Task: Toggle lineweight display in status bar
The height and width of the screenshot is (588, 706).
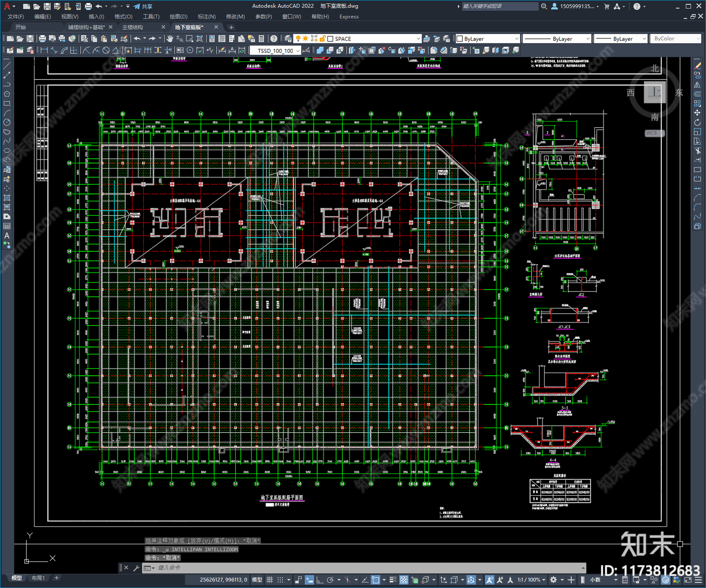Action: [393, 580]
